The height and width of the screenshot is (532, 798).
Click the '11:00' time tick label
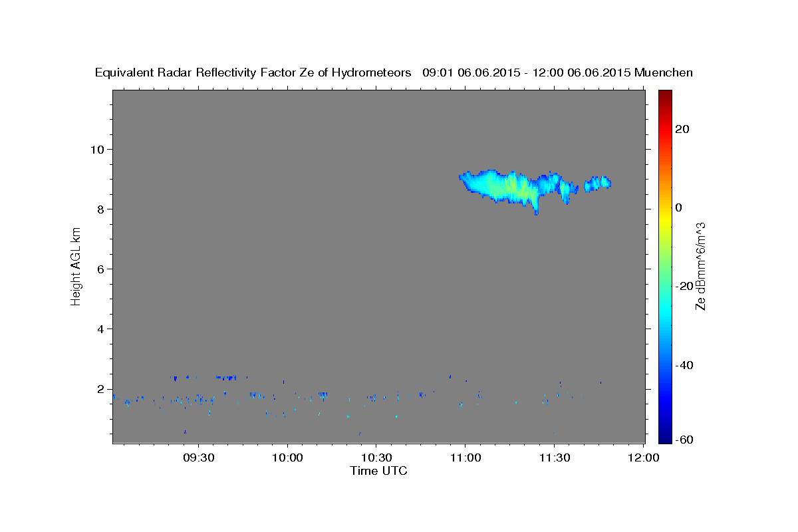coord(465,458)
